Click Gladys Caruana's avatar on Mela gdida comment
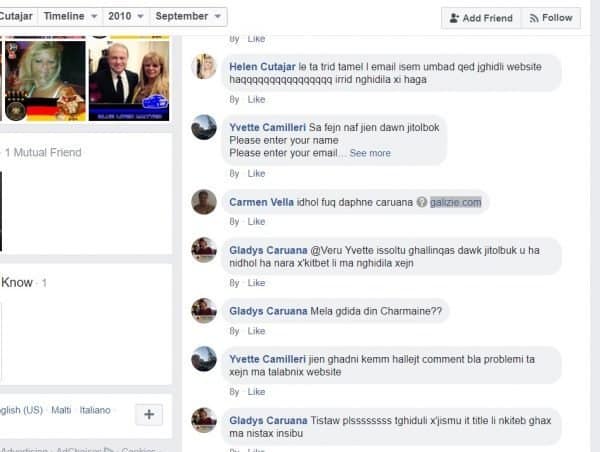The height and width of the screenshot is (452, 600). pyautogui.click(x=205, y=311)
